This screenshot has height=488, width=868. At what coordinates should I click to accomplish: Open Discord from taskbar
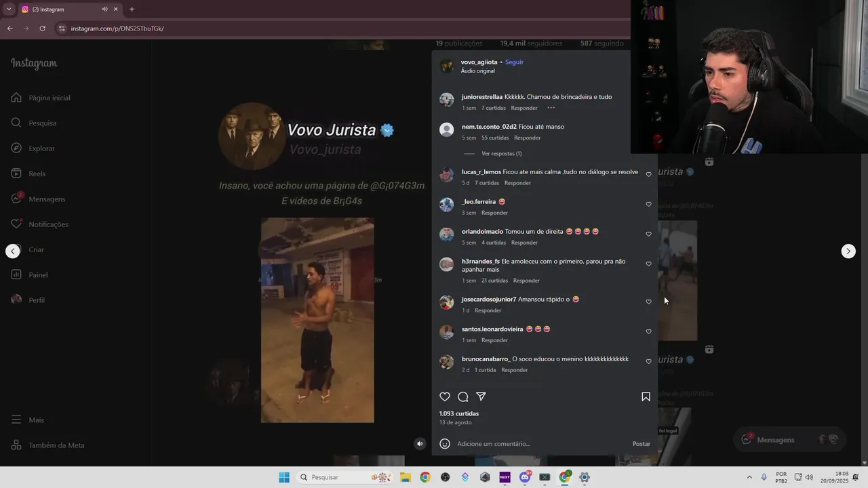tap(525, 477)
